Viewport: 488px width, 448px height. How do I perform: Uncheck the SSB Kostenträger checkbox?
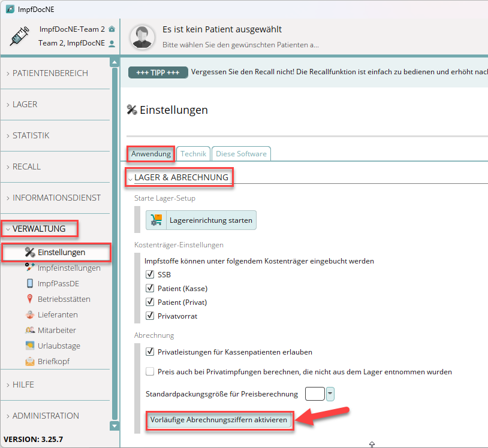tap(150, 274)
